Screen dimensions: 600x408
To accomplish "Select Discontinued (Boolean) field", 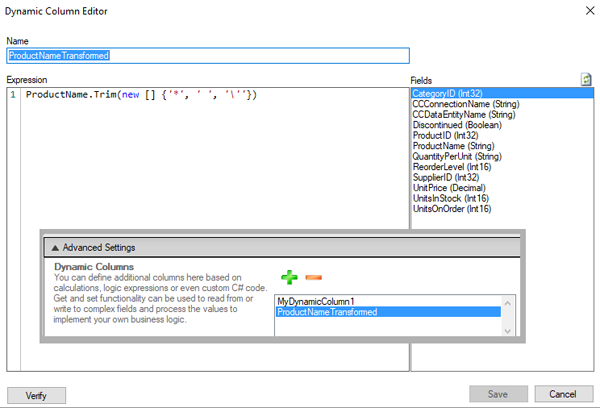I will pos(450,125).
